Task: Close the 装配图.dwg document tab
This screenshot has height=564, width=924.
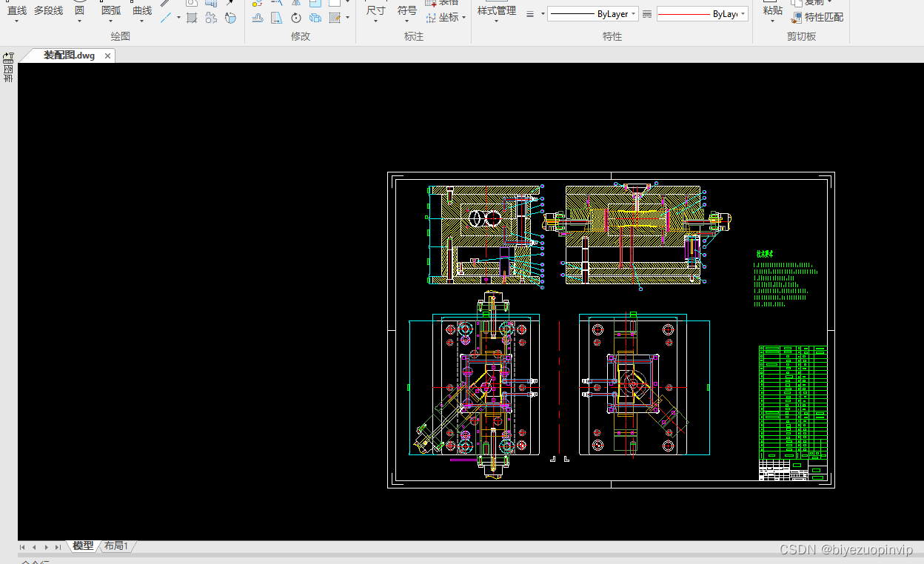Action: (107, 56)
